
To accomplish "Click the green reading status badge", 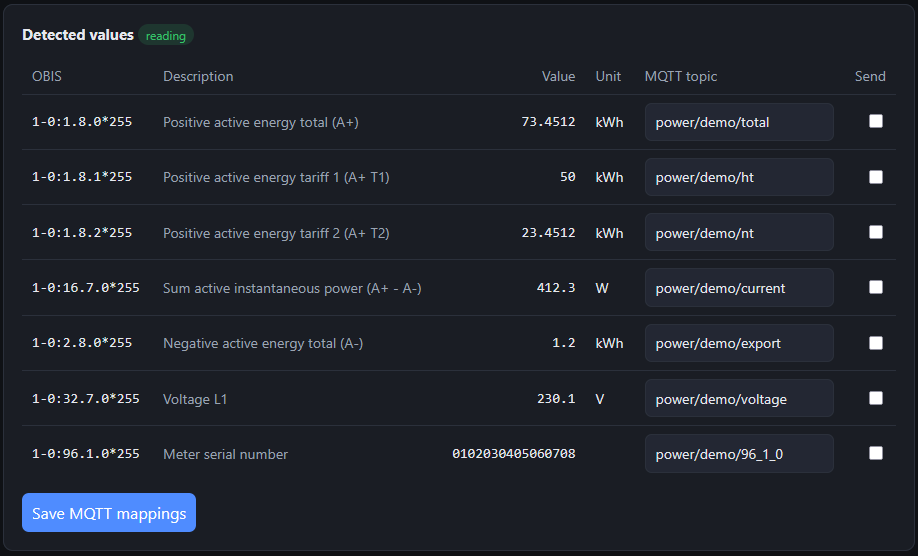I will [166, 36].
